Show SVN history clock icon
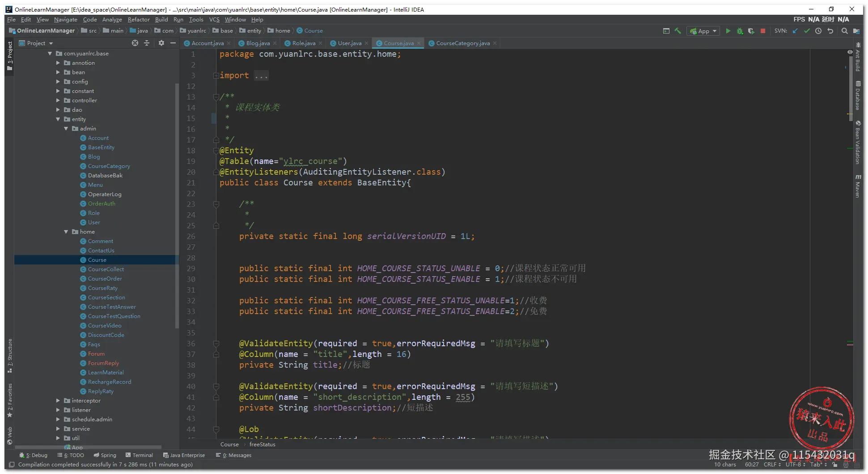868x474 pixels. click(x=818, y=31)
